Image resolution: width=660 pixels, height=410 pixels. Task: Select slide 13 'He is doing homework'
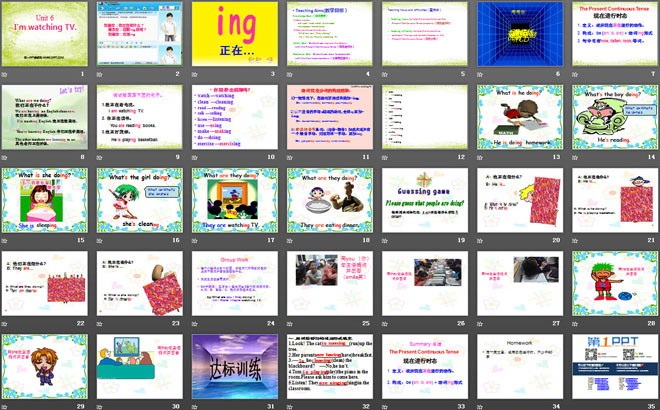(520, 117)
